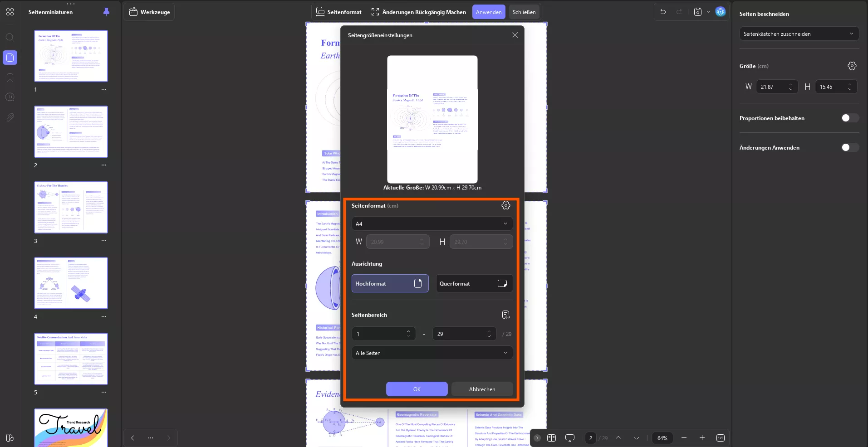The height and width of the screenshot is (447, 868).
Task: Open Seitenformat settings gear in dialog
Action: coord(506,205)
